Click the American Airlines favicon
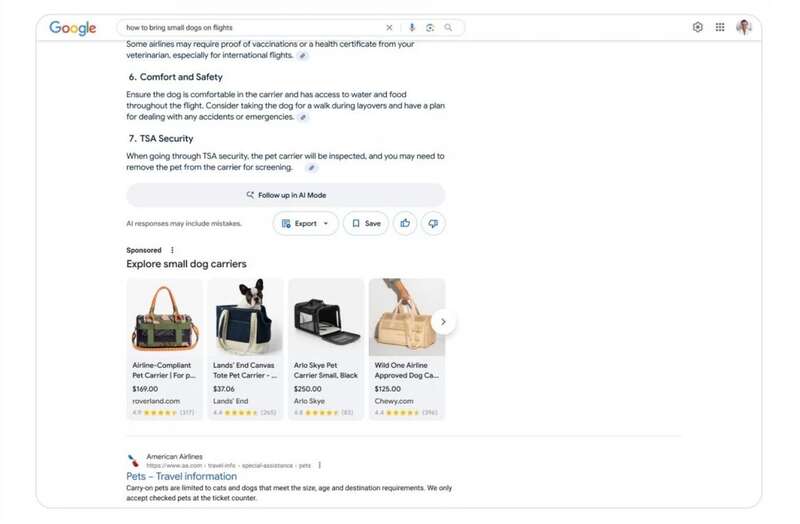This screenshot has height=524, width=800. pos(134,461)
